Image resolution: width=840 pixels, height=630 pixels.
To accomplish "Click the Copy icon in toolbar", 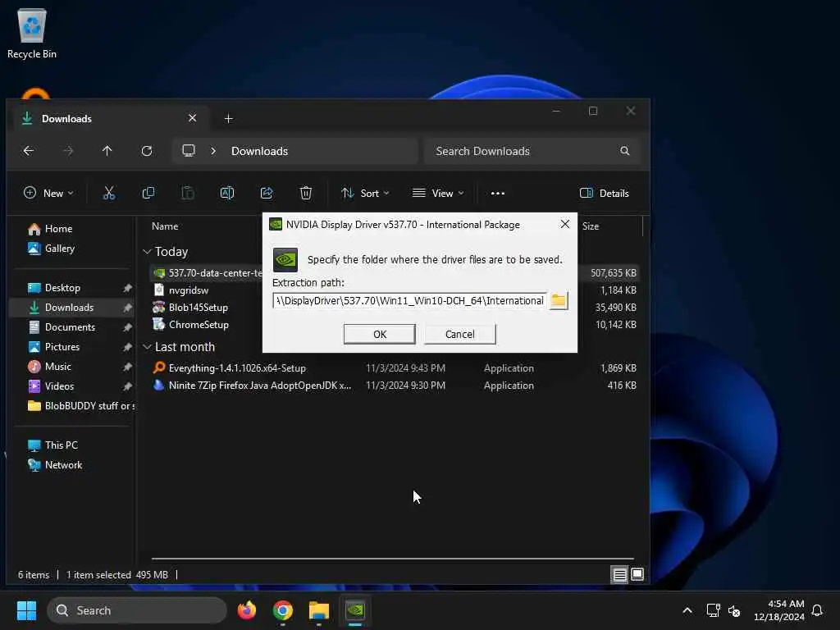I will click(x=148, y=193).
